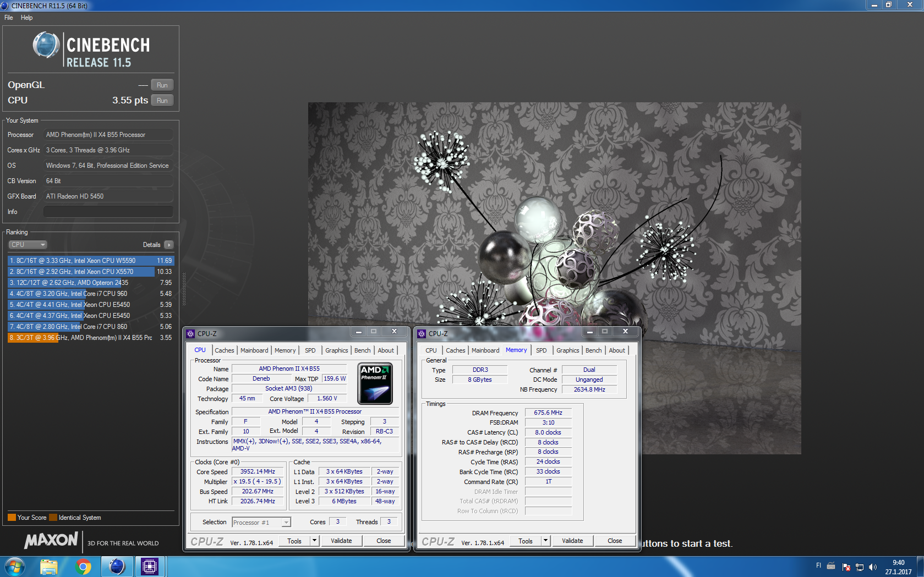
Task: Open SPD tab in right CPU-Z
Action: pos(542,350)
